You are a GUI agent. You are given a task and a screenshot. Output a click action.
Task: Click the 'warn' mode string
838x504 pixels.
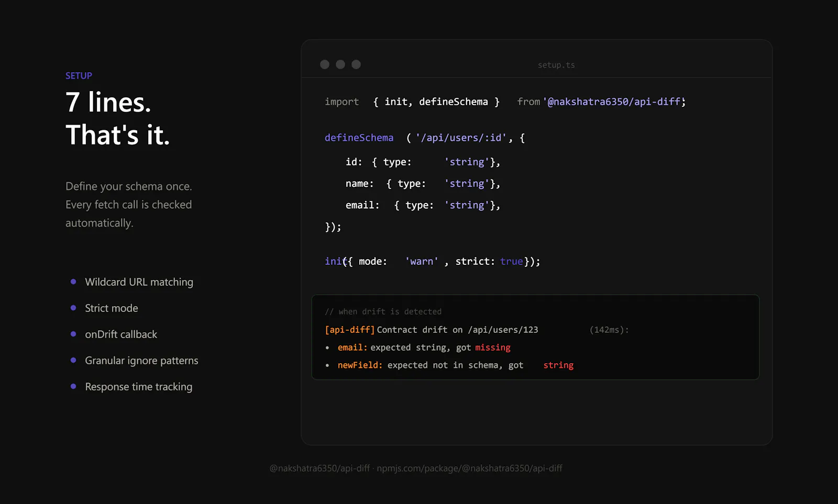[x=422, y=261]
